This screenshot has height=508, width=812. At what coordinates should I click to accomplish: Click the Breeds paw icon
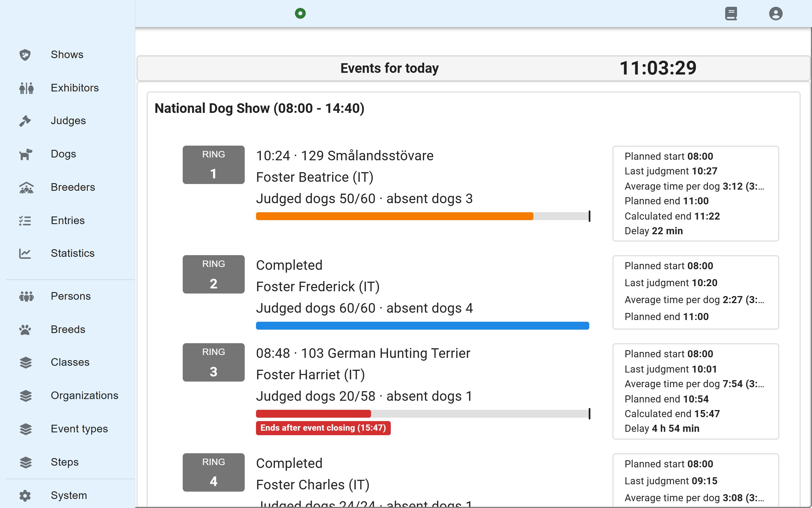click(x=25, y=330)
